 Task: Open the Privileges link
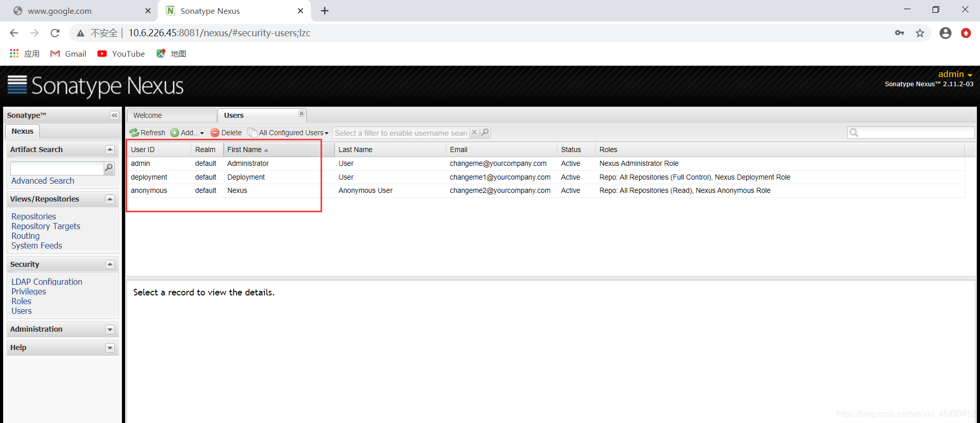(29, 291)
